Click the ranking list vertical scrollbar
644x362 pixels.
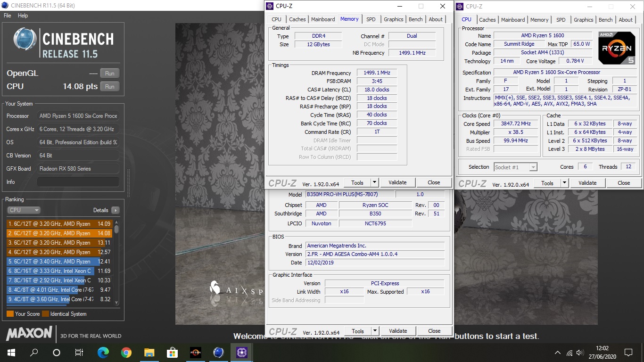[x=116, y=262]
